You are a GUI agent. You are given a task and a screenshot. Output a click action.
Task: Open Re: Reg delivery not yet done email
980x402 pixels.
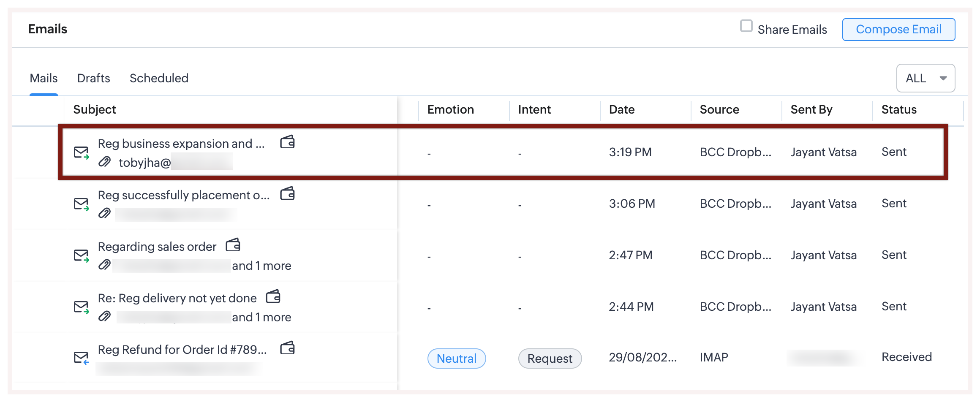177,298
